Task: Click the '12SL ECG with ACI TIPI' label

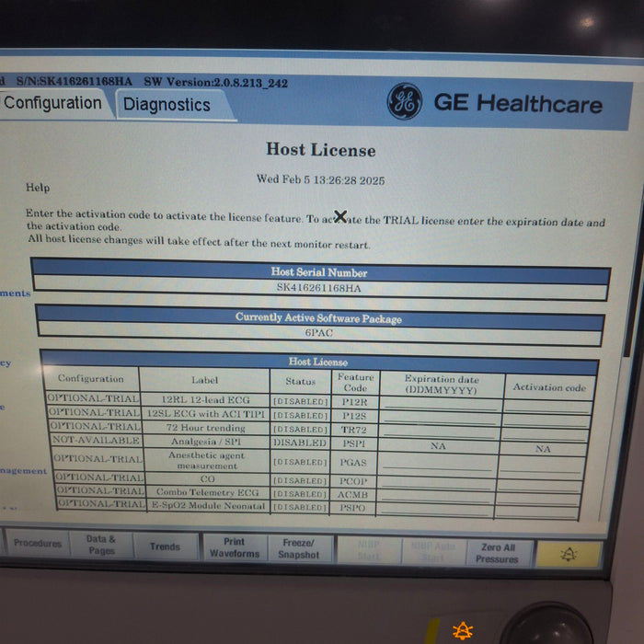Action: click(x=206, y=414)
